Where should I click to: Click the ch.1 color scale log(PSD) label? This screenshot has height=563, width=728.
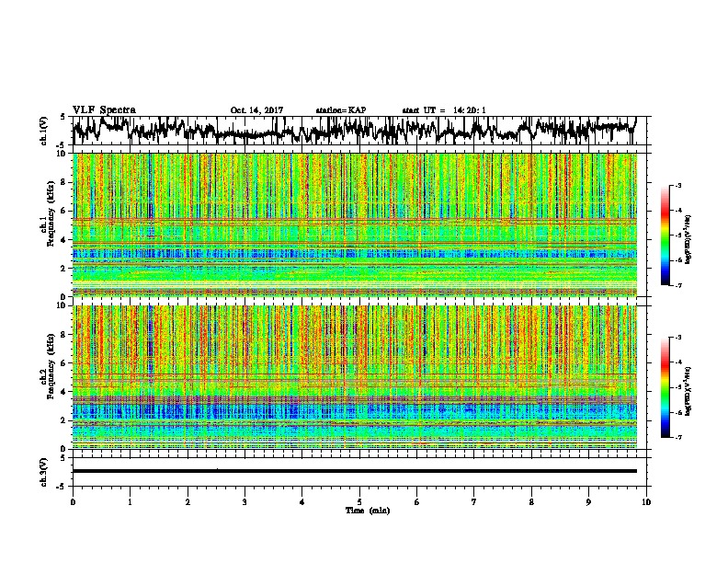click(688, 240)
